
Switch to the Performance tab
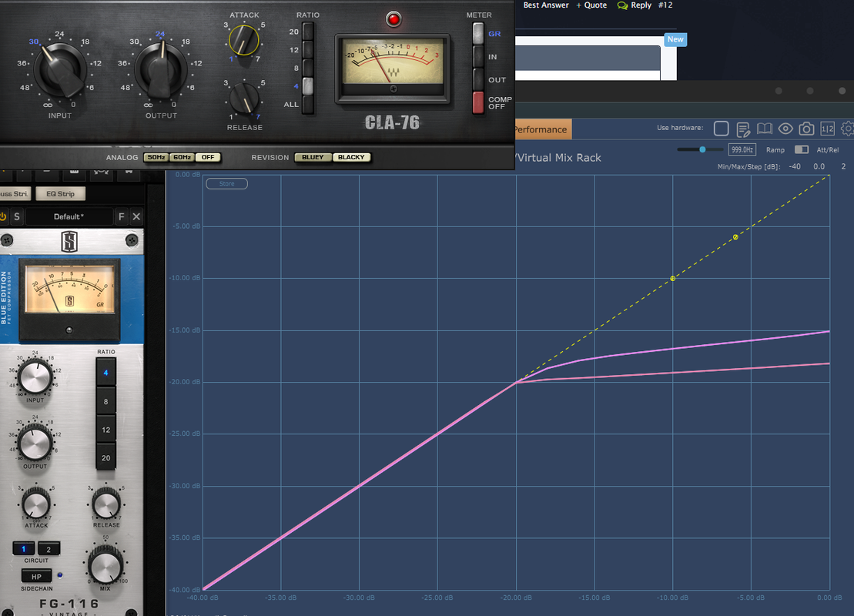pyautogui.click(x=541, y=129)
